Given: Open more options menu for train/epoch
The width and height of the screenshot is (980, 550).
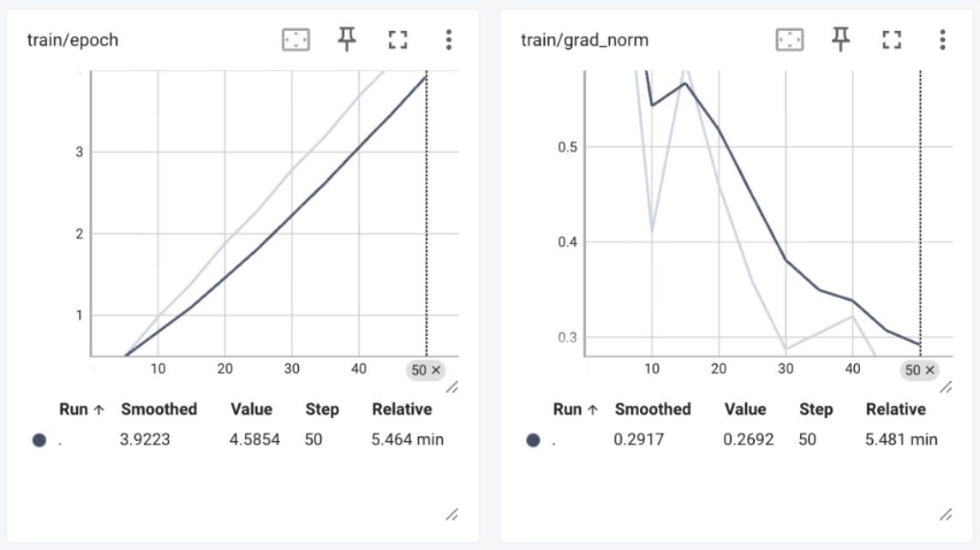Looking at the screenshot, I should pos(448,39).
